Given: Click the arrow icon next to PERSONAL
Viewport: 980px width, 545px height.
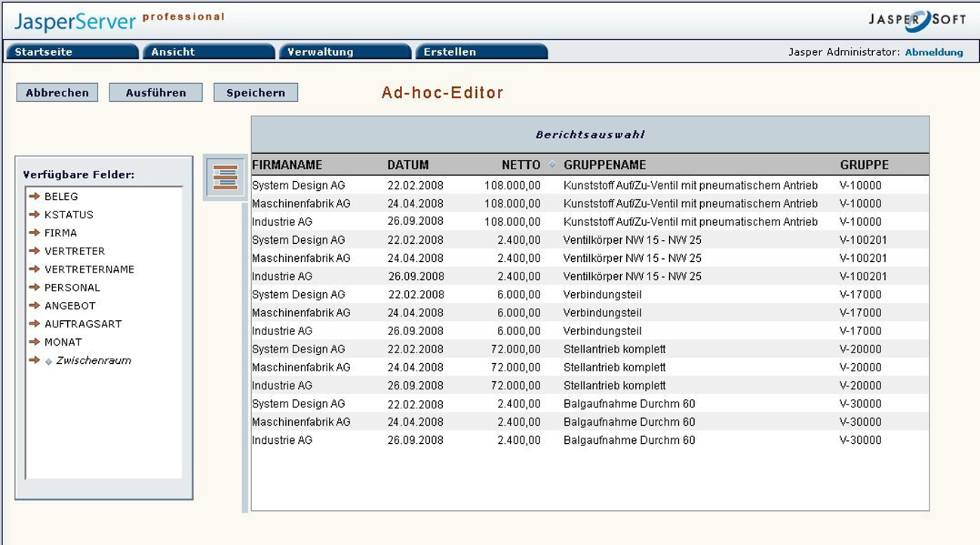Looking at the screenshot, I should (35, 287).
